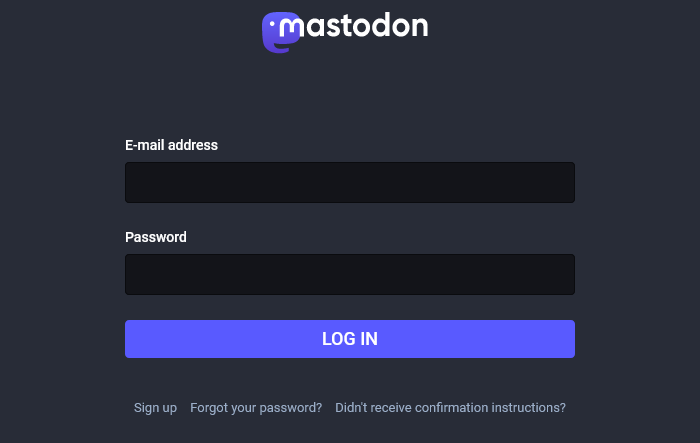Screen dimensions: 700x443
Task: Open Didn't receive confirmation instructions? link
Action: pos(450,408)
